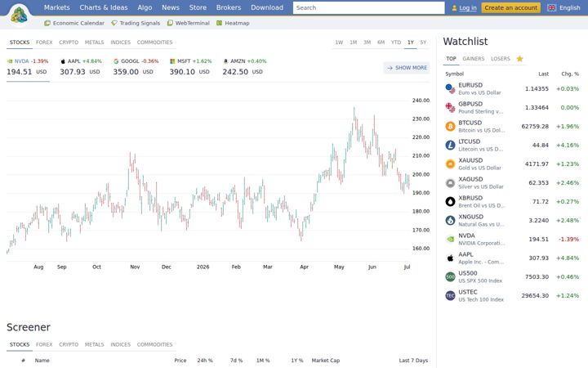Click the Search input field
Screen dimensions: 588x368
[368, 7]
